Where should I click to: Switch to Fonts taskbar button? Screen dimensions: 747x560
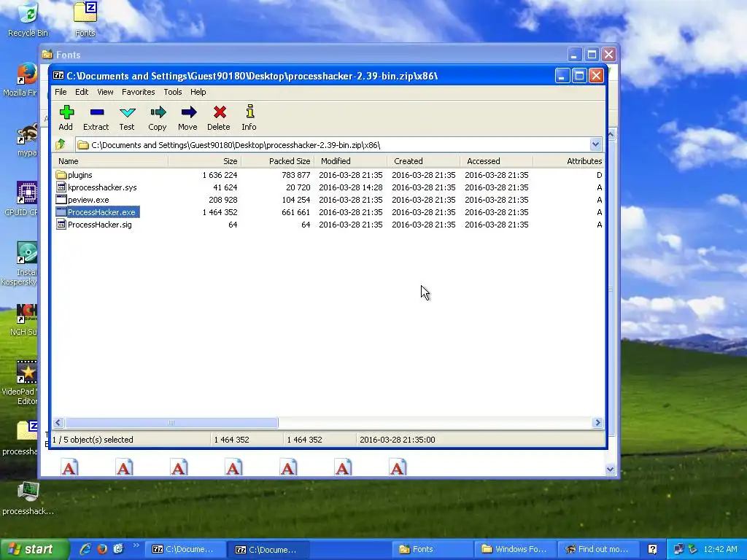click(432, 549)
